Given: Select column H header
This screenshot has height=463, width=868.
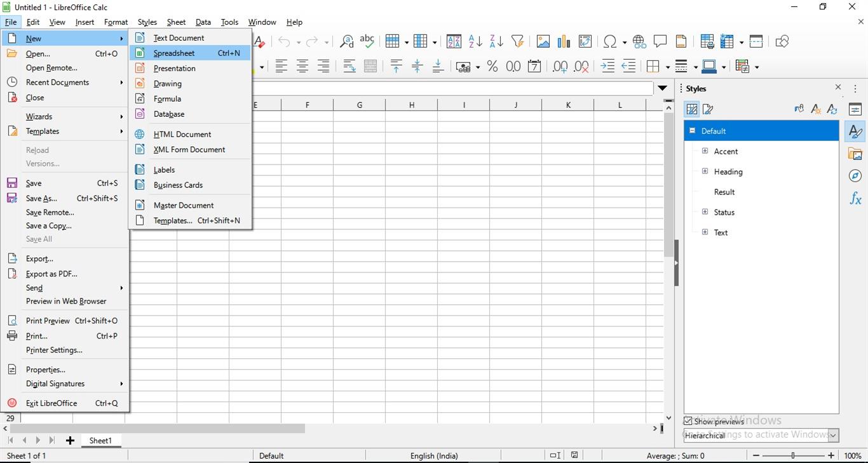Looking at the screenshot, I should pyautogui.click(x=412, y=105).
